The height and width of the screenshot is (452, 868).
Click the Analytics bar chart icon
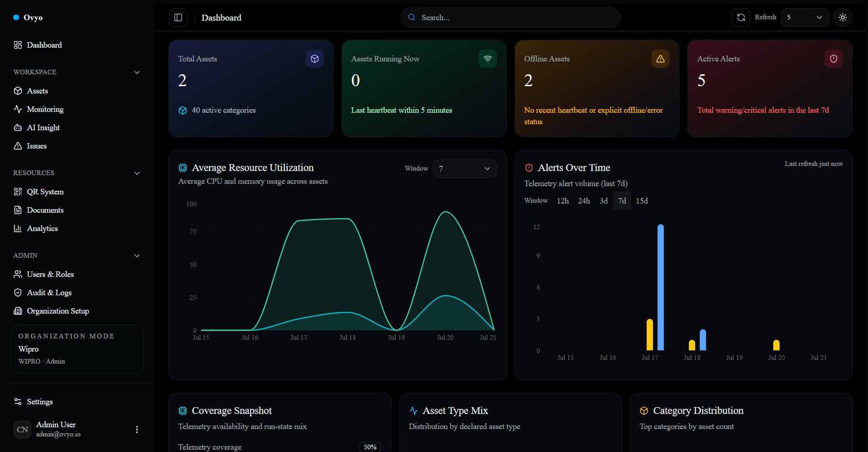[18, 228]
